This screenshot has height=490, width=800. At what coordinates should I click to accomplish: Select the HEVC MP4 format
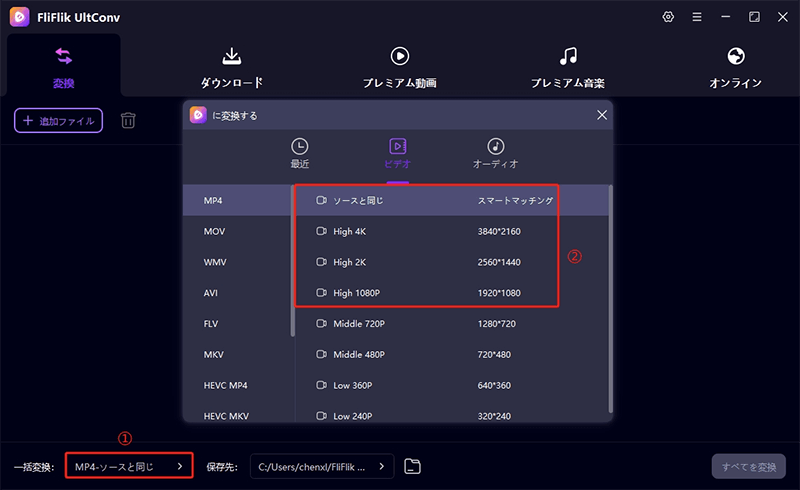[x=227, y=384]
